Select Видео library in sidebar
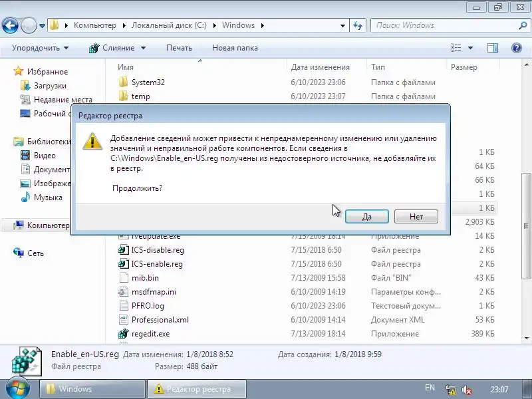The height and width of the screenshot is (399, 532). 45,156
